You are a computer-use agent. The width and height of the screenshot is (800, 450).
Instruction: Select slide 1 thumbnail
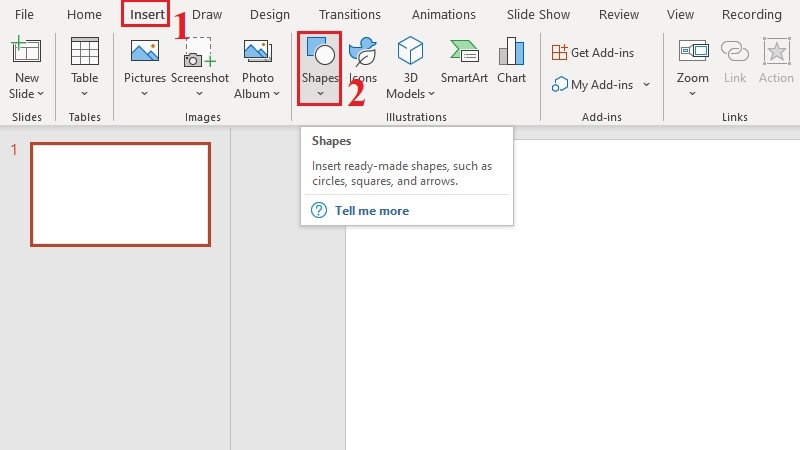pos(120,194)
